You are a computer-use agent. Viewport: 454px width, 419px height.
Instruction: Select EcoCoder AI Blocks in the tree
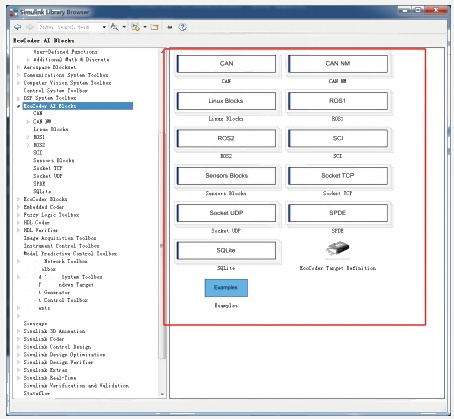click(50, 106)
